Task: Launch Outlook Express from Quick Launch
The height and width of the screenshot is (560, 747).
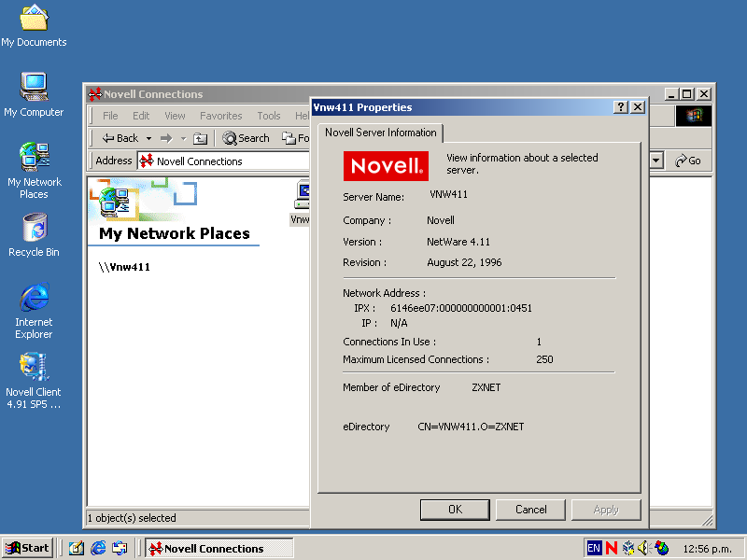Action: [120, 548]
